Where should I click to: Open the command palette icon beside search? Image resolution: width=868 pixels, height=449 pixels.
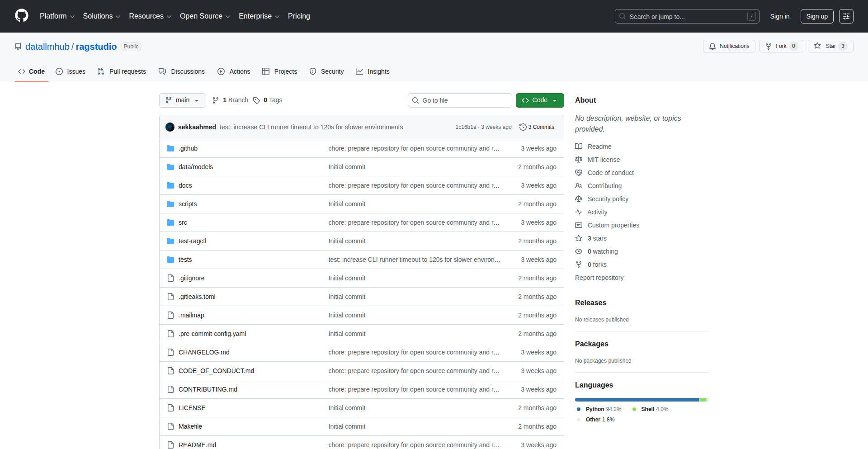coord(846,16)
